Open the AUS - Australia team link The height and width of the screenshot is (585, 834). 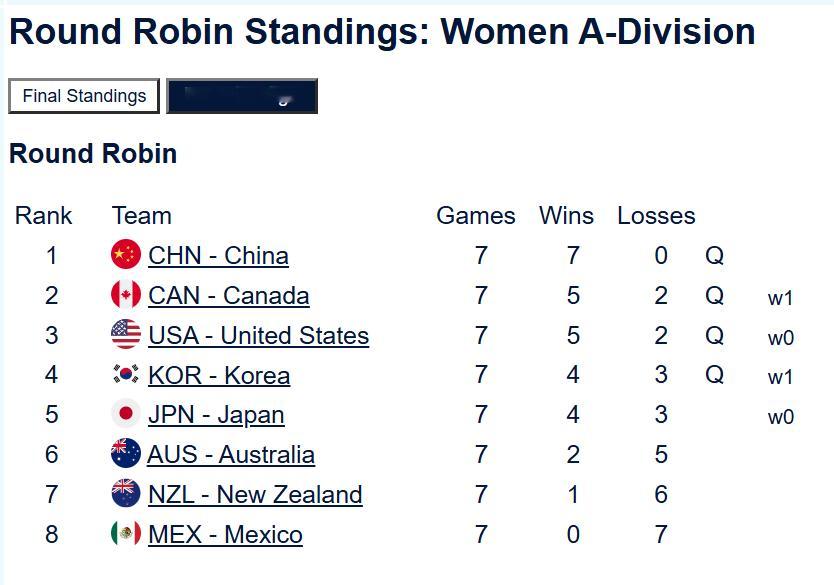point(231,455)
